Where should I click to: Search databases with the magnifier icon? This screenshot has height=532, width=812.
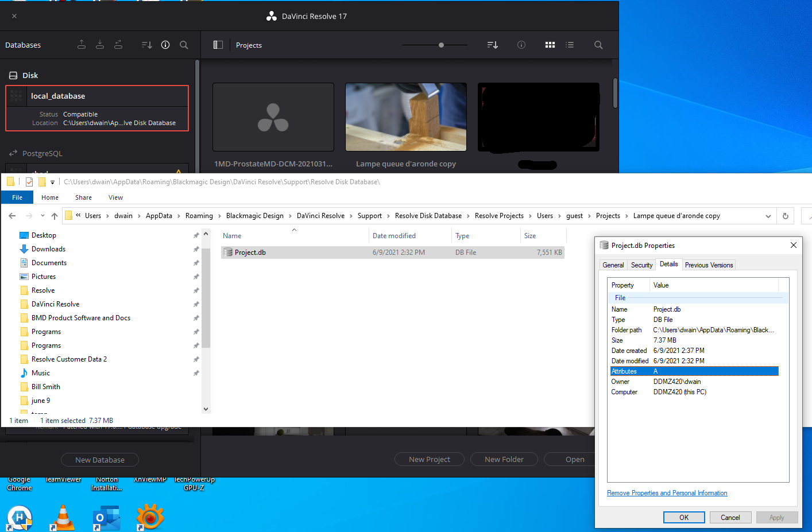pyautogui.click(x=184, y=45)
